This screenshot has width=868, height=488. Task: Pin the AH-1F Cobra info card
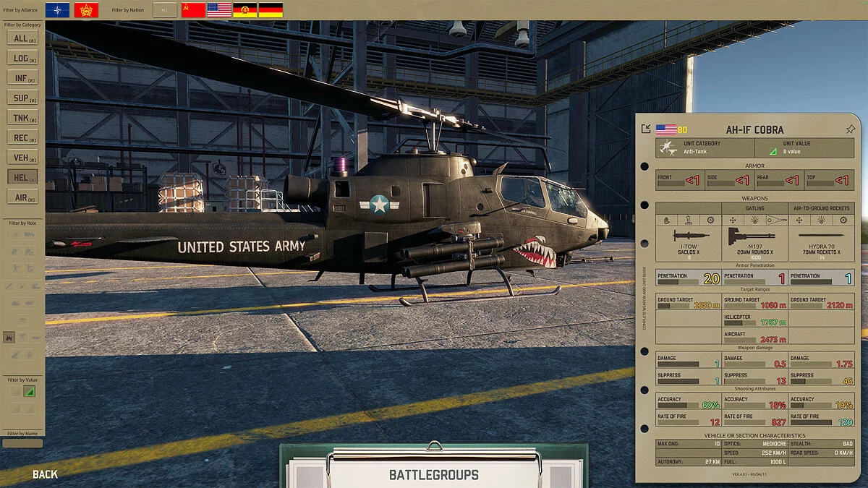point(850,129)
